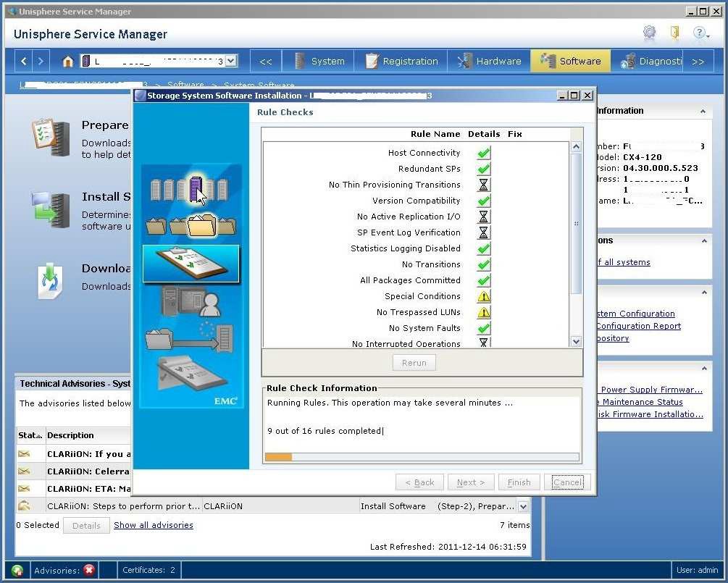
Task: Collapse the panel containing 'all systems' link
Action: tap(704, 241)
